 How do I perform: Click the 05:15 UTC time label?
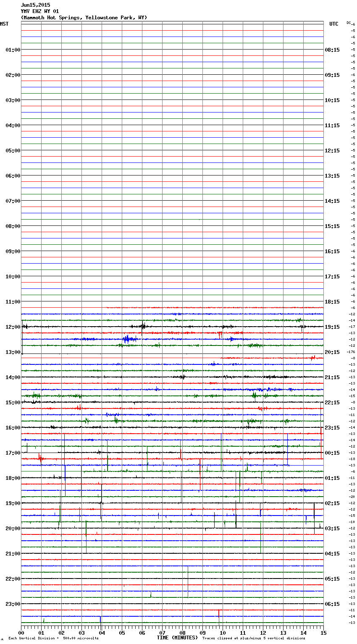click(332, 579)
